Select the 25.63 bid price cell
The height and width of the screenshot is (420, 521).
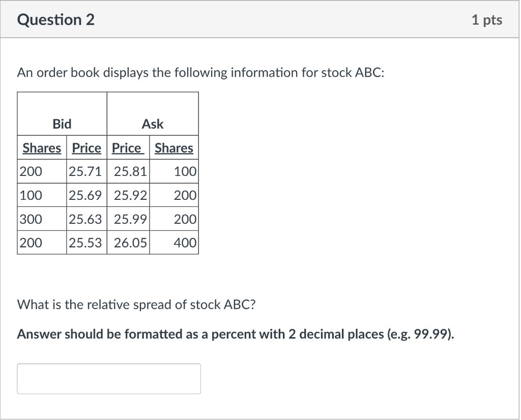[86, 219]
